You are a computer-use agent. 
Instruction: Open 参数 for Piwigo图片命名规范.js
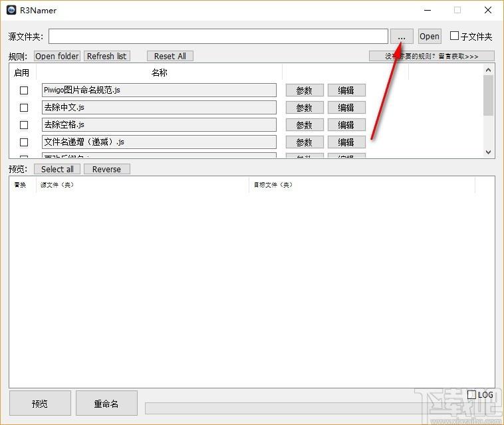coord(305,90)
